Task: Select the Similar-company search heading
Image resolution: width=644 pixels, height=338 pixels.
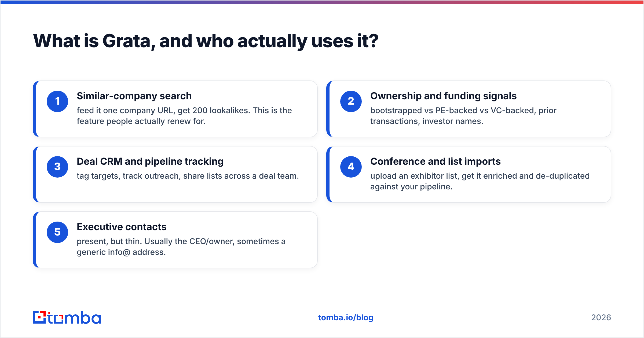Action: (x=134, y=96)
